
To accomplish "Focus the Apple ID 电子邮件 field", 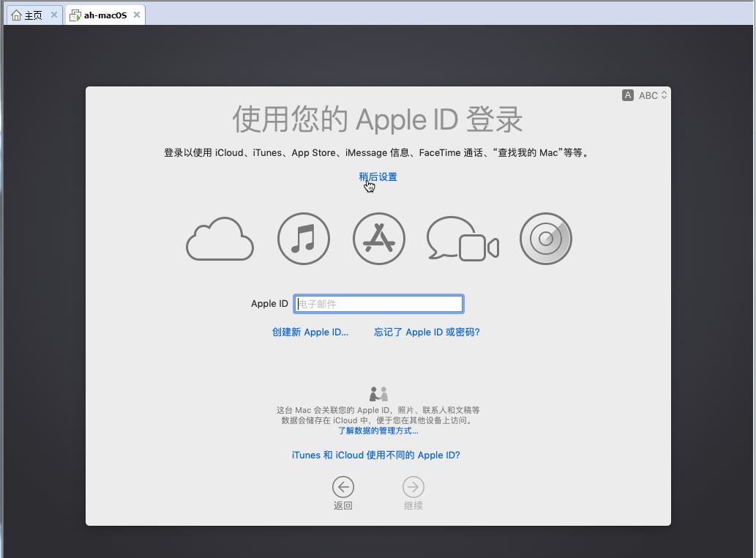I will click(x=378, y=304).
